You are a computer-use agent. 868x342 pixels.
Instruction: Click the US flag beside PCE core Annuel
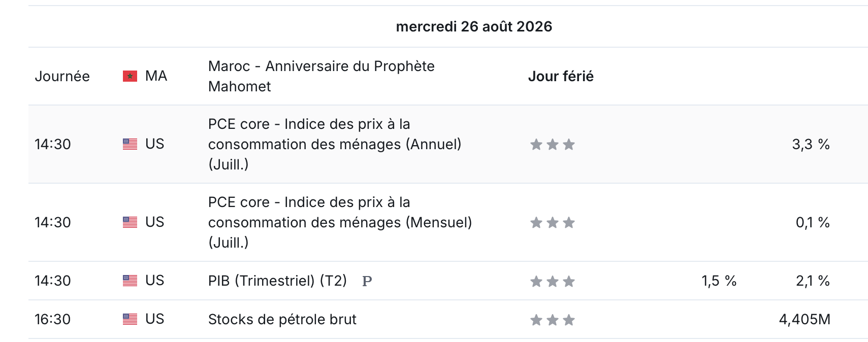click(130, 144)
